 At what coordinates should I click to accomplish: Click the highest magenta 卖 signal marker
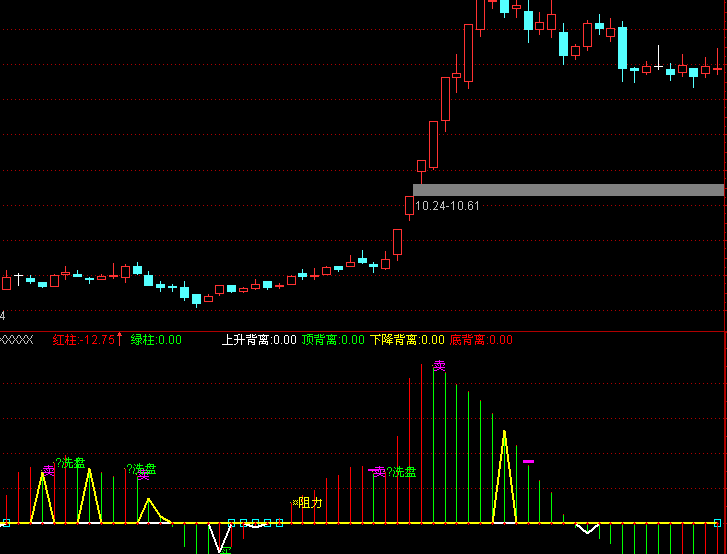click(x=439, y=366)
